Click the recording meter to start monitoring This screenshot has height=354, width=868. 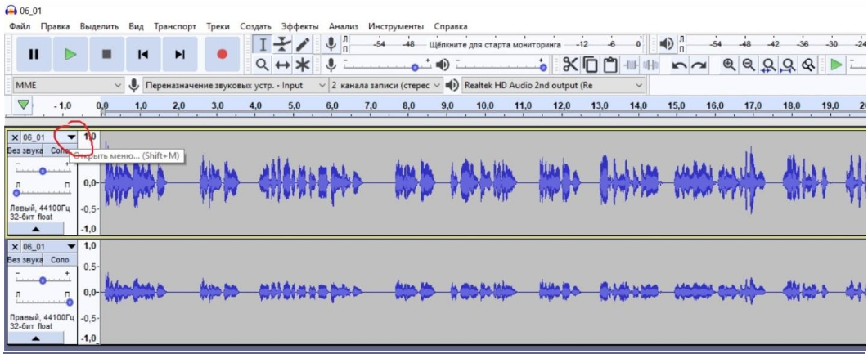click(x=496, y=44)
